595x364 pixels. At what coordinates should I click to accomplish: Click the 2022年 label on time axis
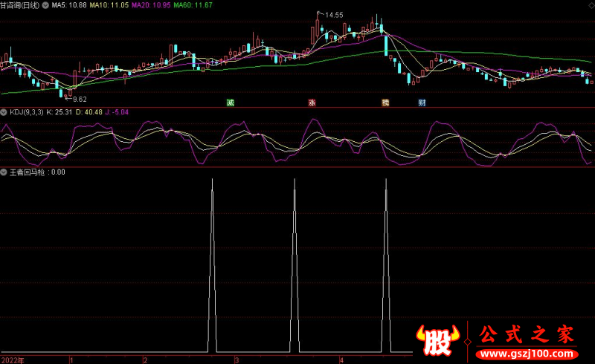point(11,360)
